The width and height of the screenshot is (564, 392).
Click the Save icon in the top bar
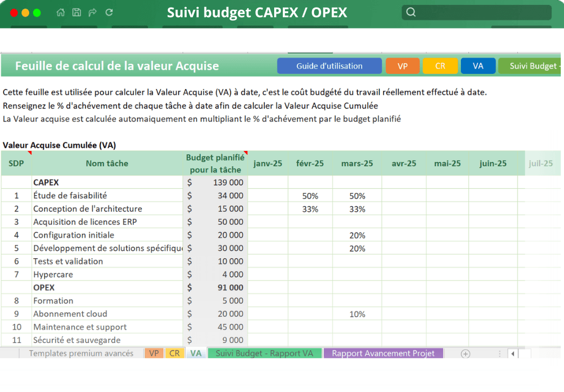76,12
